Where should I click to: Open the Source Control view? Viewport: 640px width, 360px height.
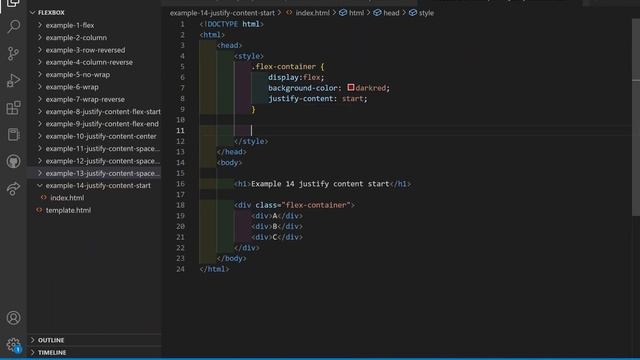pyautogui.click(x=13, y=53)
